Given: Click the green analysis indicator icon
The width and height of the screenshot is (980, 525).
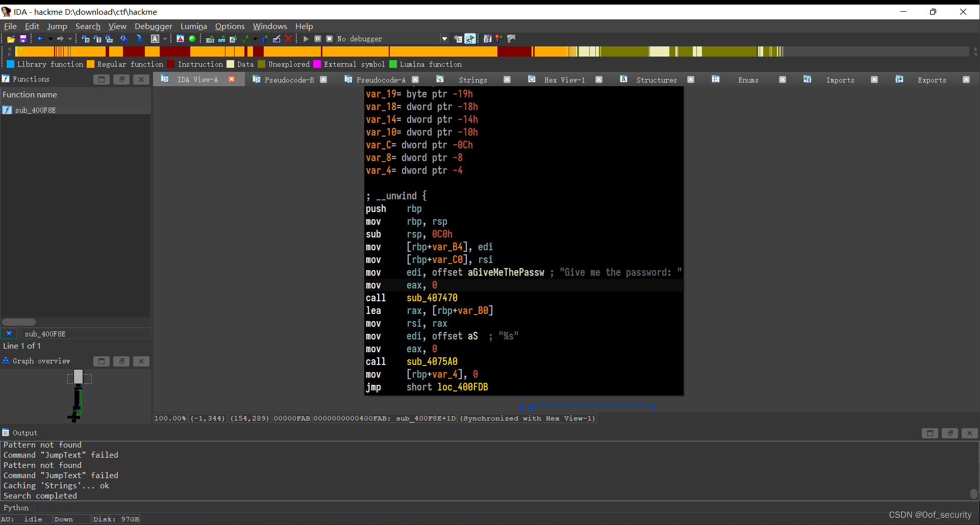Looking at the screenshot, I should [x=192, y=39].
